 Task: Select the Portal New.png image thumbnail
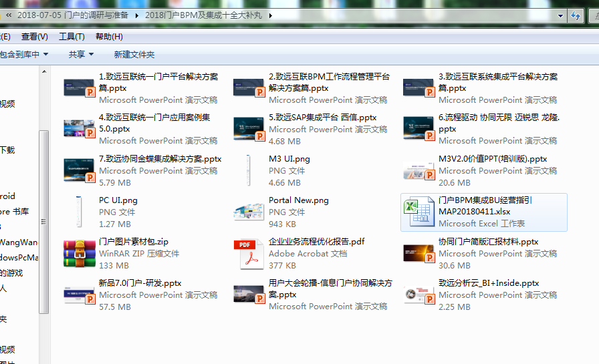pyautogui.click(x=249, y=212)
